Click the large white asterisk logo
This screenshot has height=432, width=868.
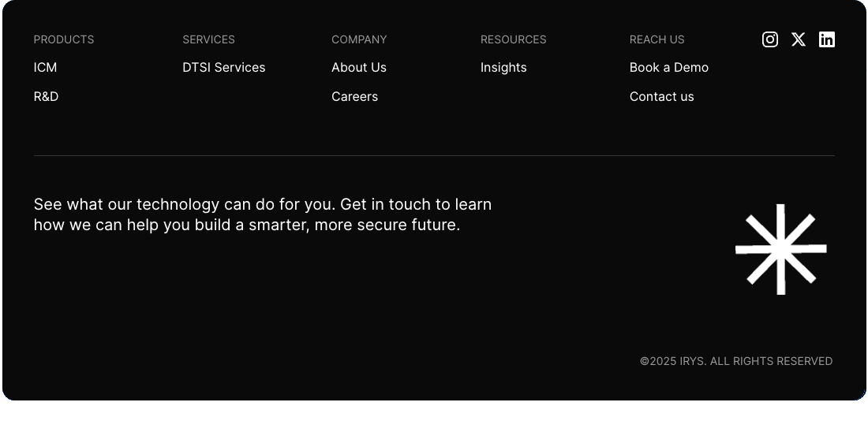(x=780, y=249)
